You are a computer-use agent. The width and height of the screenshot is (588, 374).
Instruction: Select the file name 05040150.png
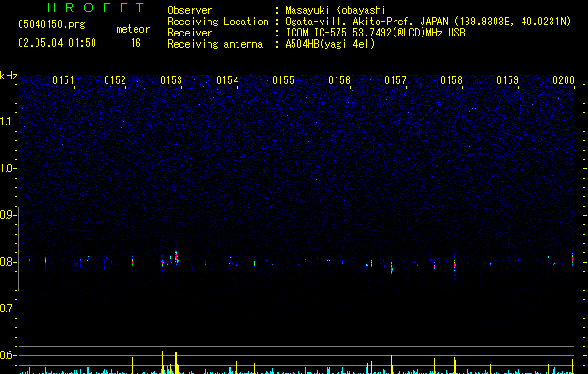click(51, 25)
